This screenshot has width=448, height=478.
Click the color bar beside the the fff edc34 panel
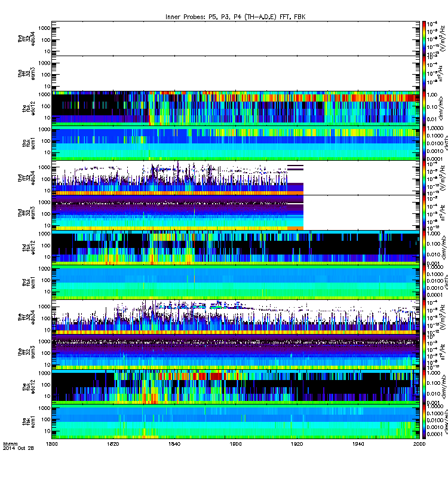[424, 317]
